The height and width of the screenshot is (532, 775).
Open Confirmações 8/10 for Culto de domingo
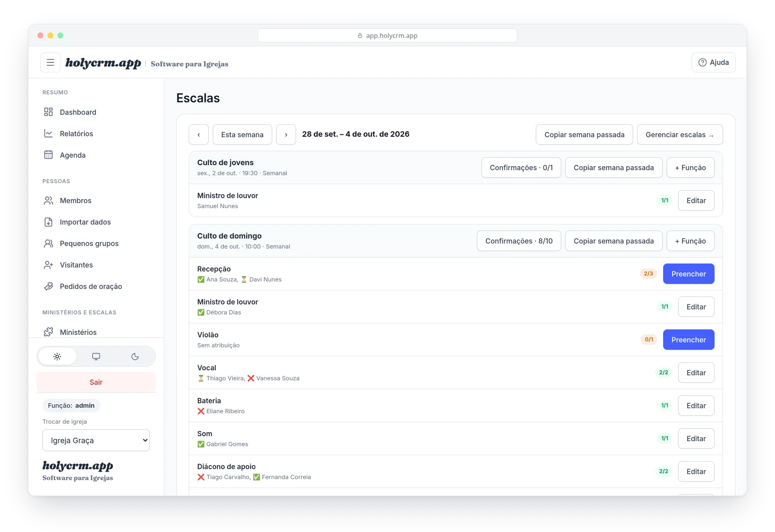click(519, 241)
